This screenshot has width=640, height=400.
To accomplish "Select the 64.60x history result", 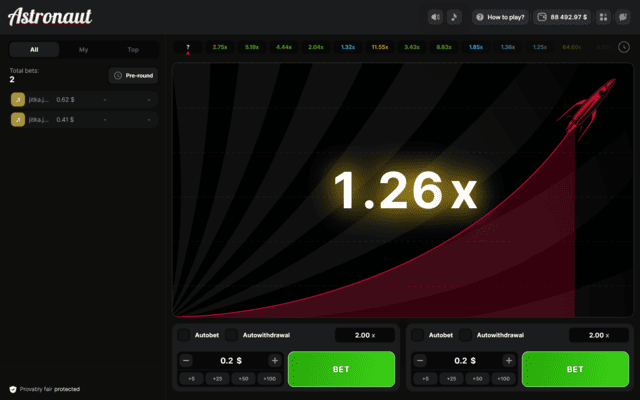I will coord(572,47).
